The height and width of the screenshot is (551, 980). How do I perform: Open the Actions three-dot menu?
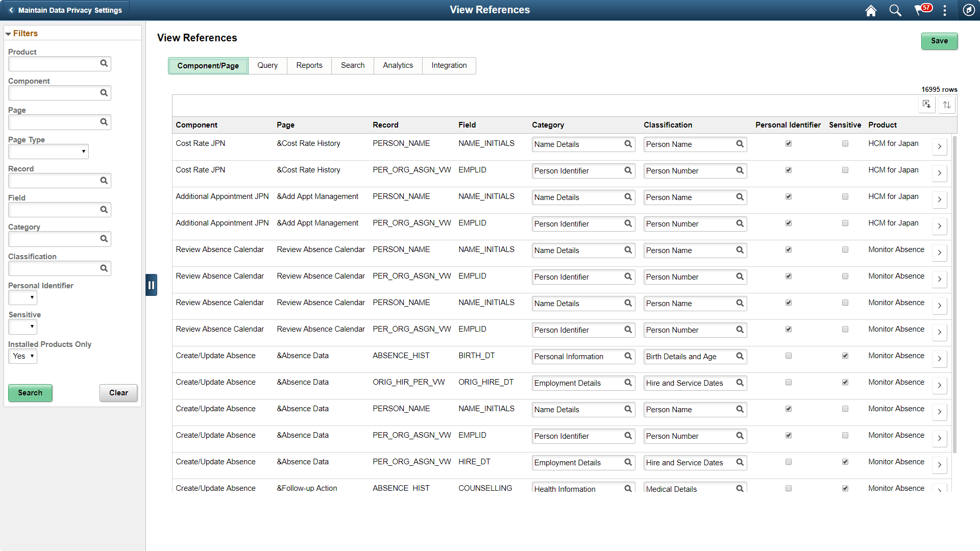(945, 10)
